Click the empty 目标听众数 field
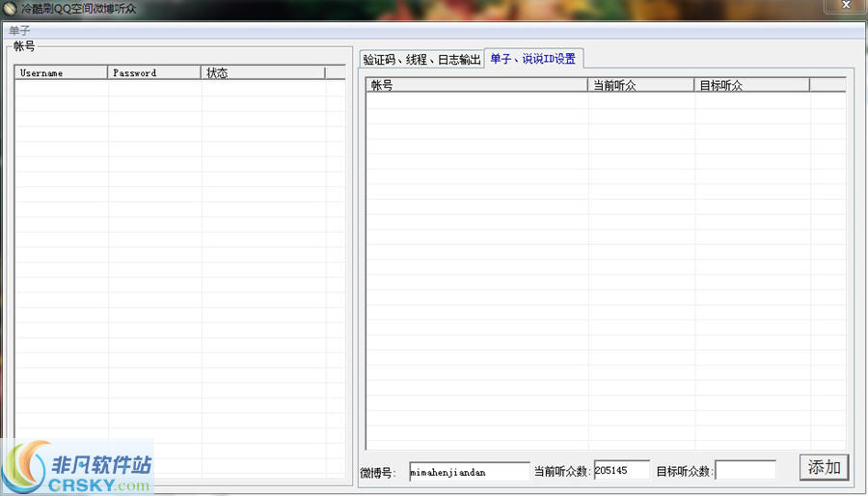 (746, 471)
